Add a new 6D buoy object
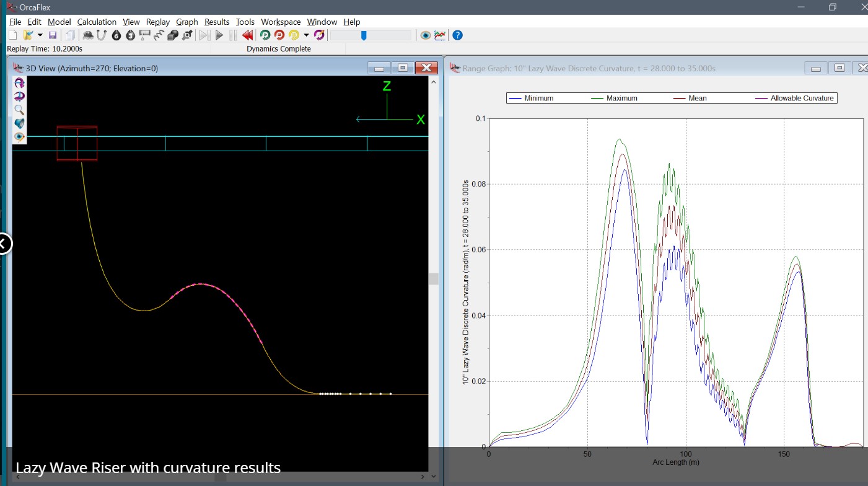 pyautogui.click(x=116, y=35)
